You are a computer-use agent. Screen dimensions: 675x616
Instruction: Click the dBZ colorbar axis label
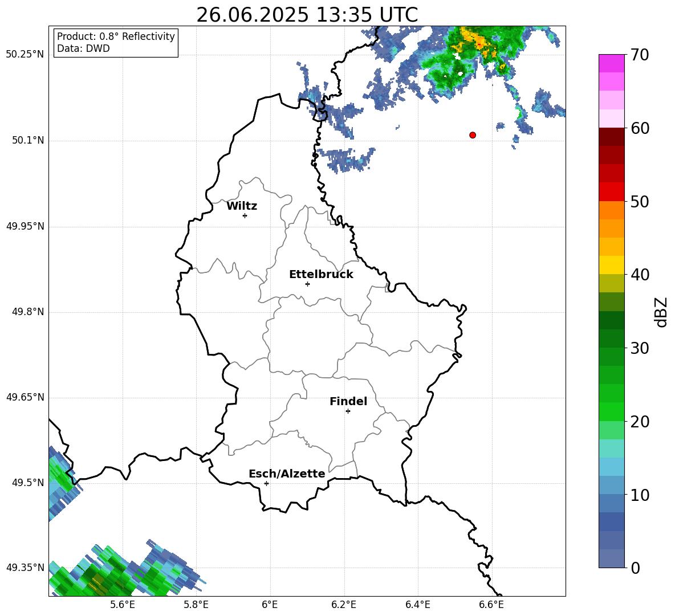point(661,312)
